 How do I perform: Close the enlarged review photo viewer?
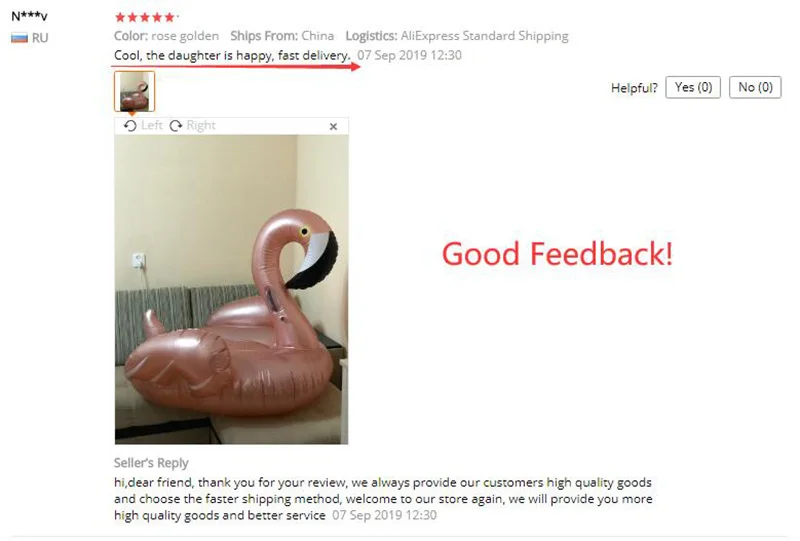(333, 127)
